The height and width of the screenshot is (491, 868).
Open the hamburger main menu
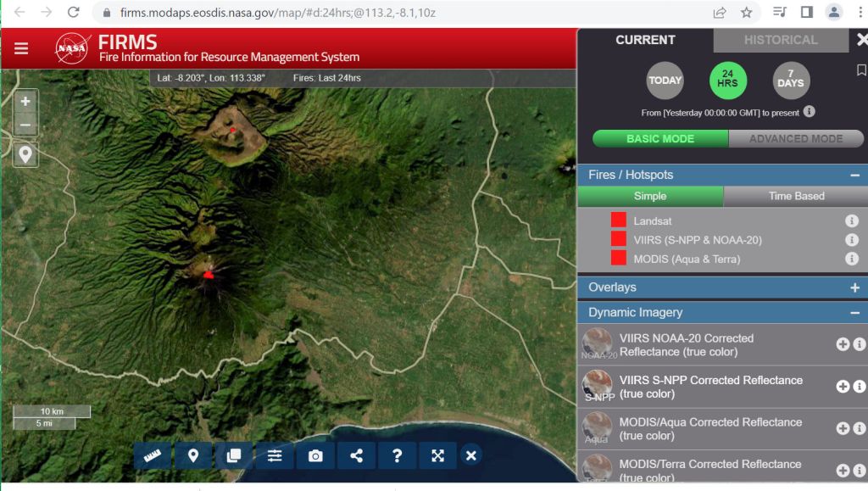click(21, 48)
